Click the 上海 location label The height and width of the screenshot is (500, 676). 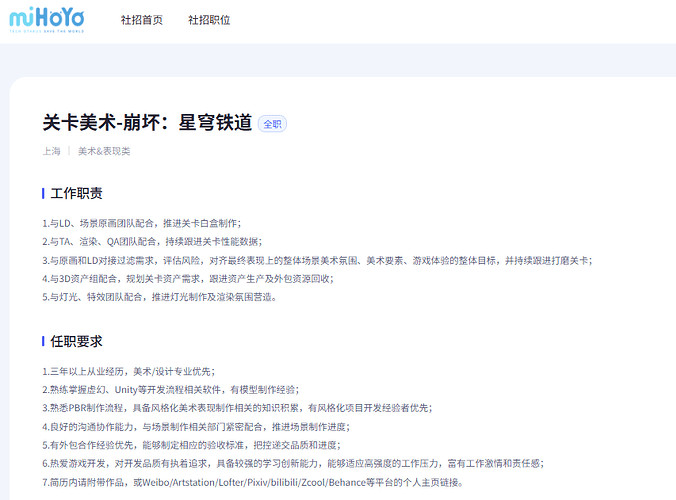pyautogui.click(x=51, y=151)
